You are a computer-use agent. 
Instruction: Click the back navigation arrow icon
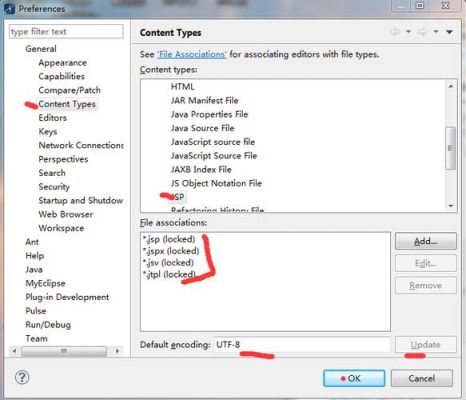click(x=395, y=32)
